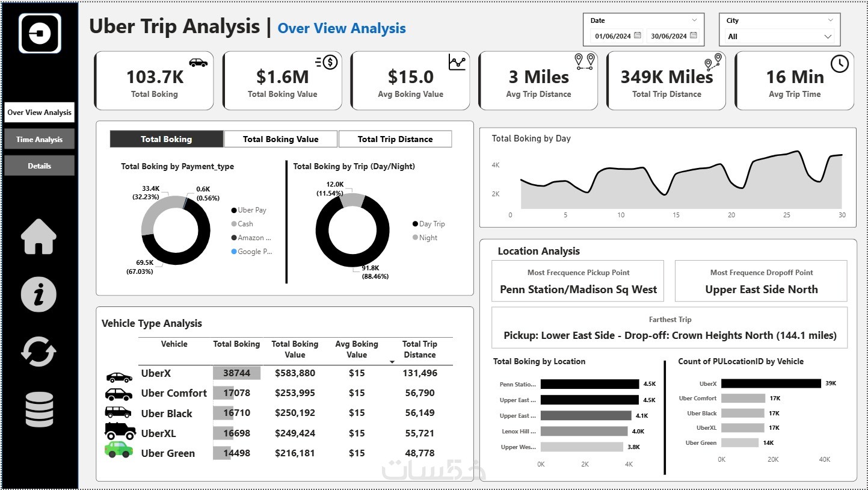Click the UberXL jeep icon
The height and width of the screenshot is (490, 868).
point(120,431)
